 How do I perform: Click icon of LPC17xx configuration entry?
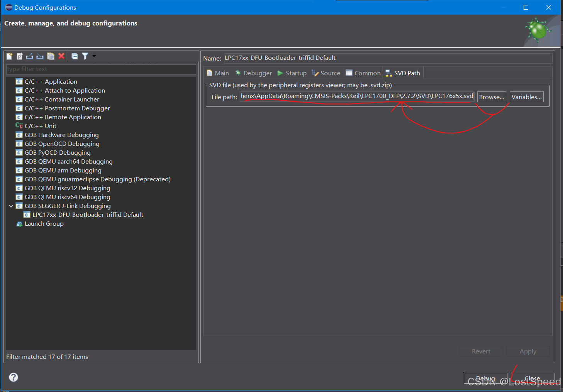[x=27, y=215]
